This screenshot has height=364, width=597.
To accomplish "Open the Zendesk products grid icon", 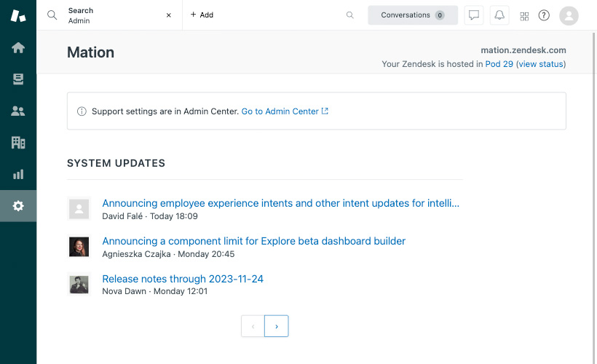I will (524, 16).
